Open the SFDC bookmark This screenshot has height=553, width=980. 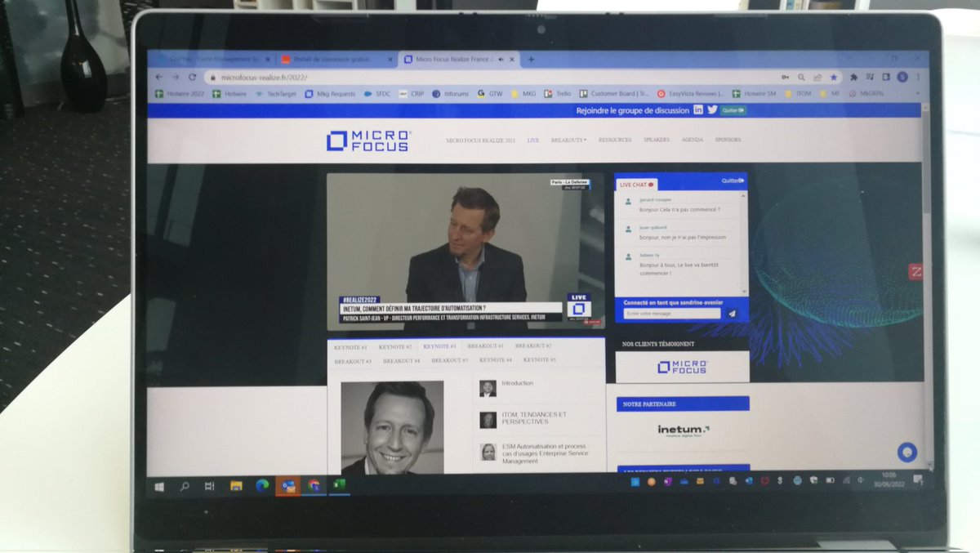(x=377, y=94)
